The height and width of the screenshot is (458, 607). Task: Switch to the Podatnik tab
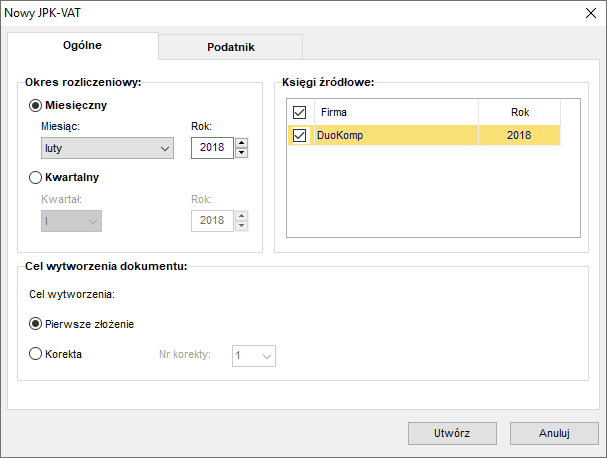tap(231, 47)
